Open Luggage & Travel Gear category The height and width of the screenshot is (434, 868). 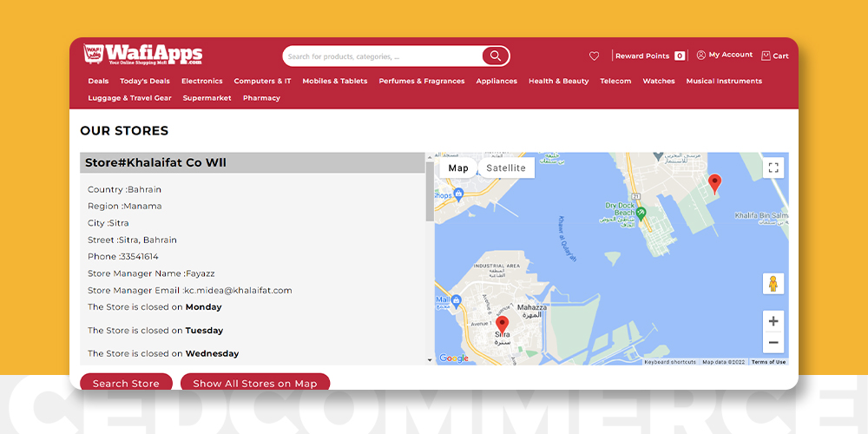click(x=129, y=98)
